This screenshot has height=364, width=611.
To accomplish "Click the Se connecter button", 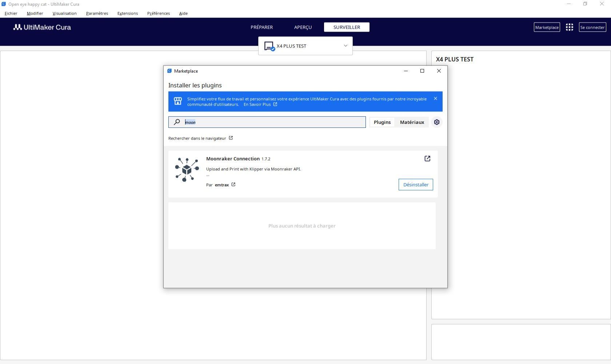I will [592, 27].
